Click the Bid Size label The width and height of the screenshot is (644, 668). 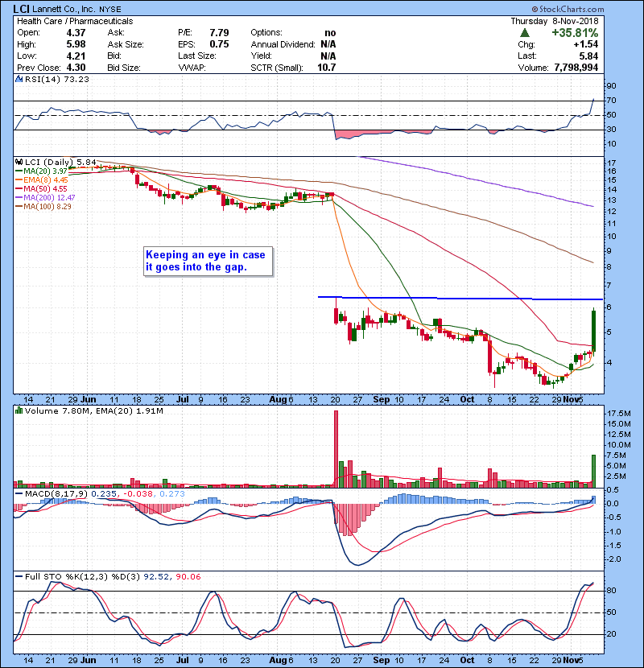click(x=124, y=68)
